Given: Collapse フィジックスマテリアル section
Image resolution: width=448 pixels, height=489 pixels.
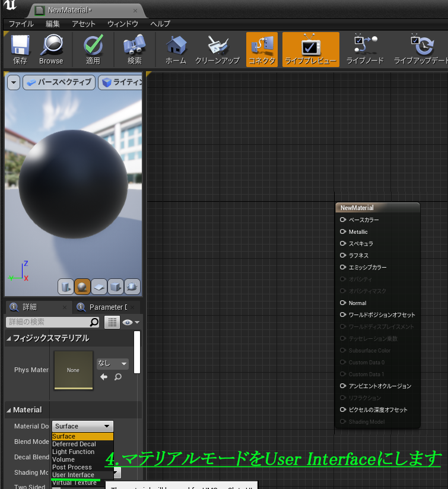Looking at the screenshot, I should click(x=8, y=338).
